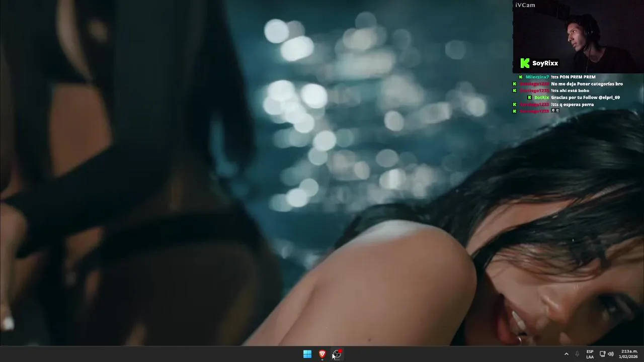The width and height of the screenshot is (644, 362).
Task: Open the clock showing 2:13 a.m.
Action: click(x=629, y=354)
